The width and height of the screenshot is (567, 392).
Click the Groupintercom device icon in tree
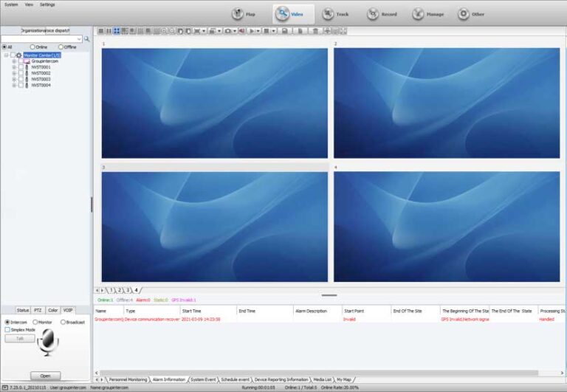(27, 61)
